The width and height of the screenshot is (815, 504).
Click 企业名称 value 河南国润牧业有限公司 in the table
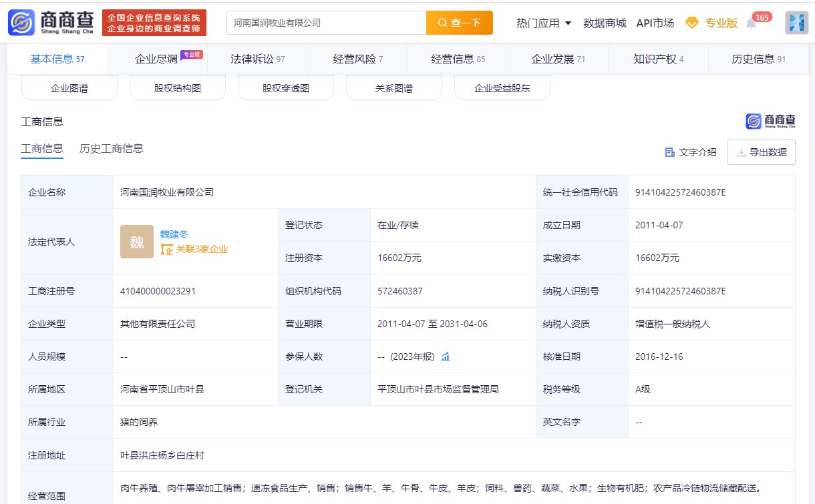[x=167, y=192]
